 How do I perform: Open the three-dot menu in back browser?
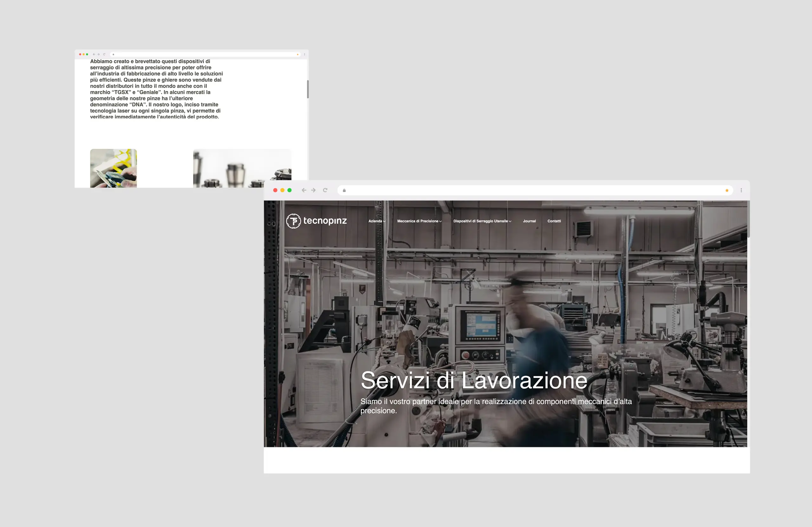[304, 54]
